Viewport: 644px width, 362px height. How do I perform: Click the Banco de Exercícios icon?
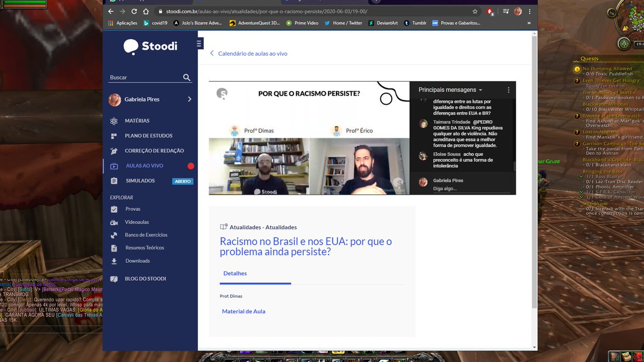114,235
